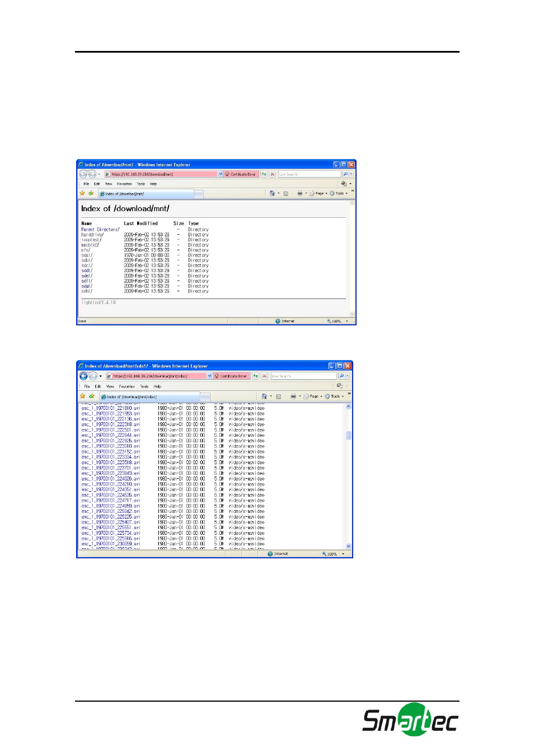Click Internet zone status in /download/mnt/ window
Image resolution: width=534 pixels, height=756 pixels.
tap(285, 321)
